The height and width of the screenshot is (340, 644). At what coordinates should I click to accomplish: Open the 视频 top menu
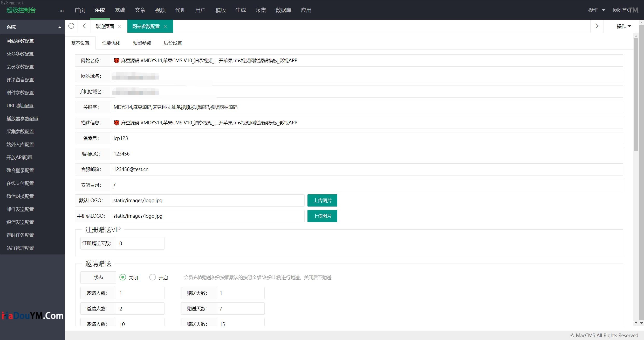pyautogui.click(x=160, y=10)
